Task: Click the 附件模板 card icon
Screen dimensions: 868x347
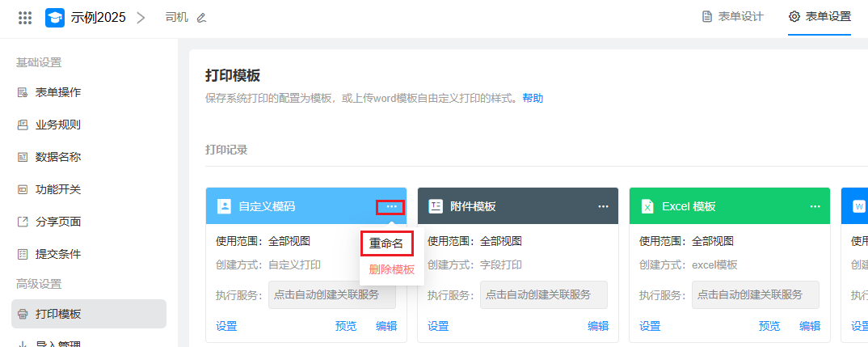Action: (436, 206)
